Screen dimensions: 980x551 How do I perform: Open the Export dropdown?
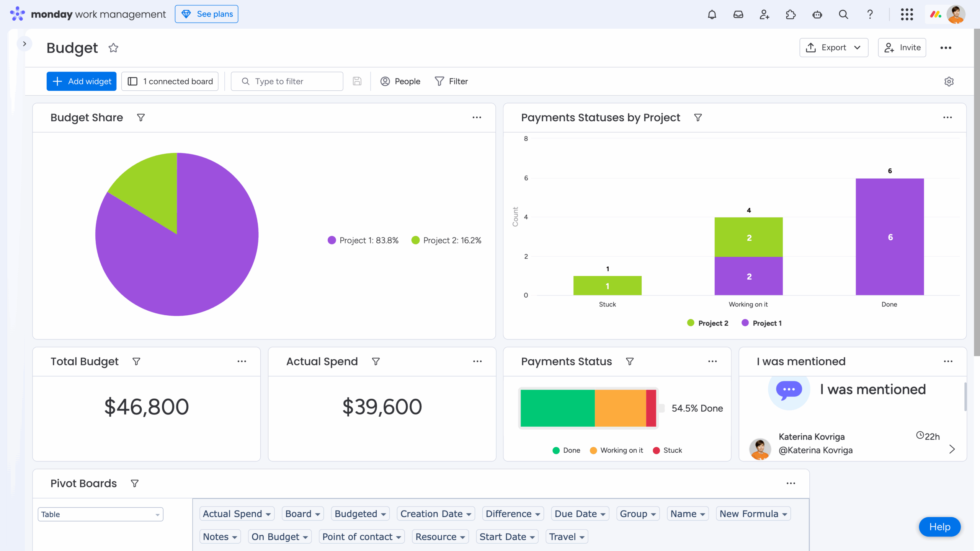834,47
